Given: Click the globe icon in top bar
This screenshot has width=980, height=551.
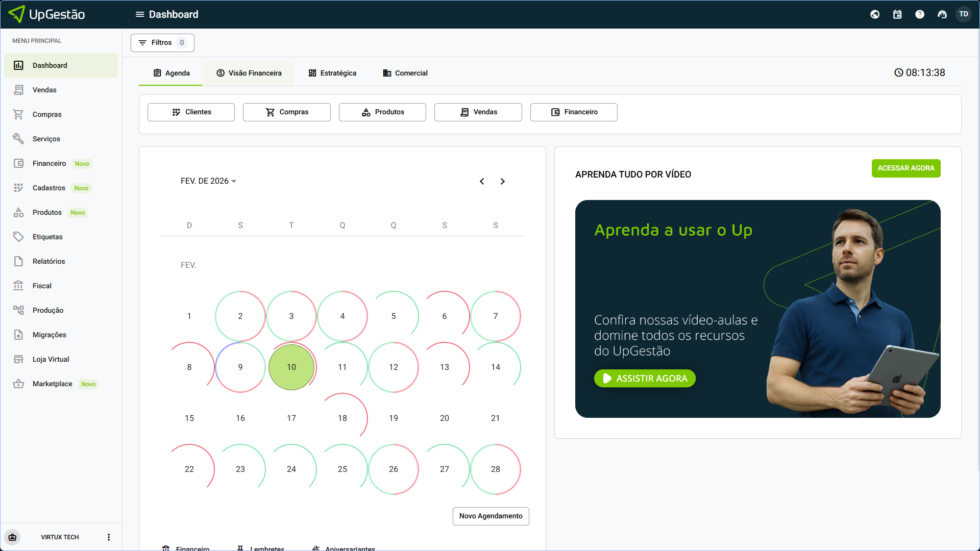Looking at the screenshot, I should point(875,14).
